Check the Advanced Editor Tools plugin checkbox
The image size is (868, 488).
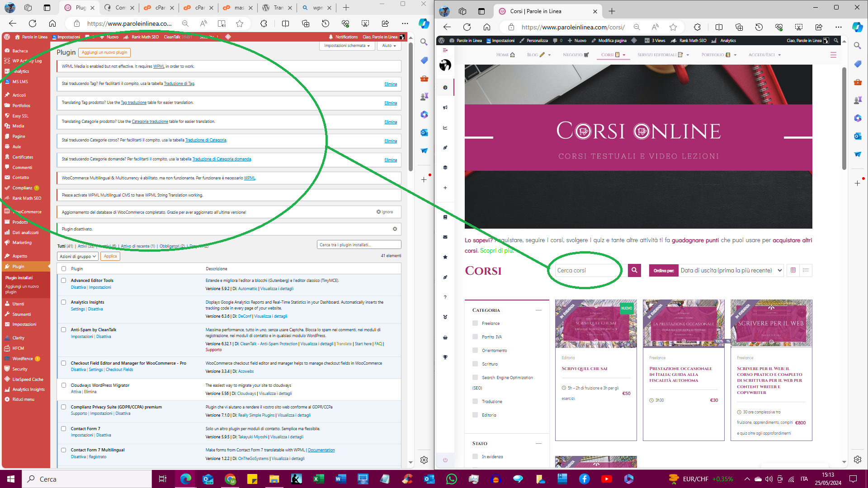64,281
